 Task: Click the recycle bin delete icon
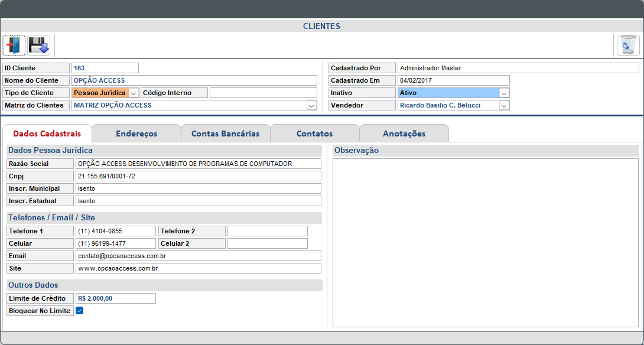click(629, 45)
